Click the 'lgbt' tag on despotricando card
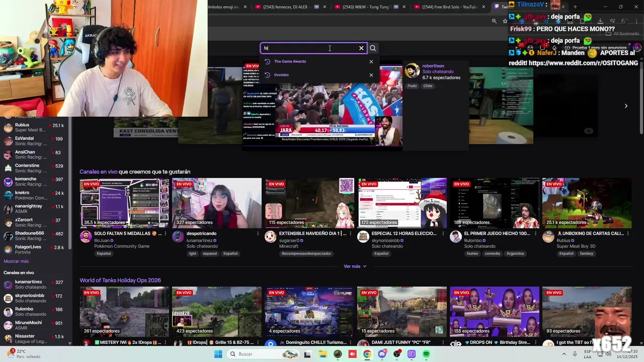644x362 pixels. (193, 253)
